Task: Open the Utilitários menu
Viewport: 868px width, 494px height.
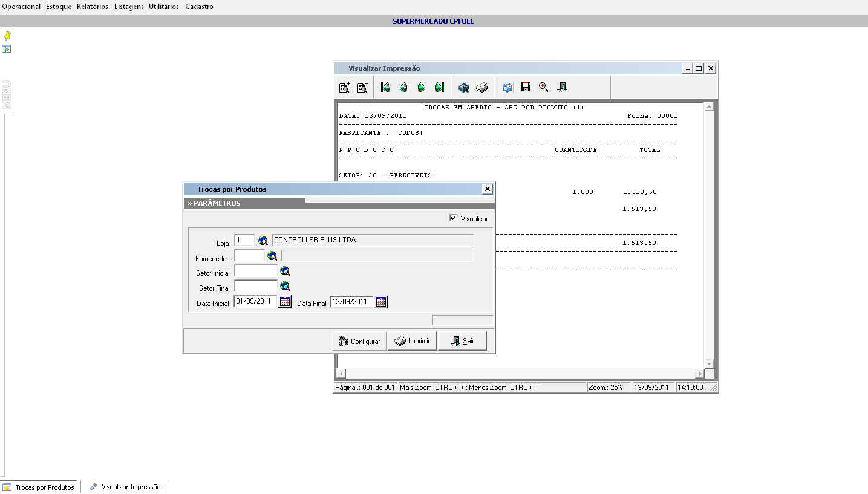Action: pyautogui.click(x=164, y=7)
